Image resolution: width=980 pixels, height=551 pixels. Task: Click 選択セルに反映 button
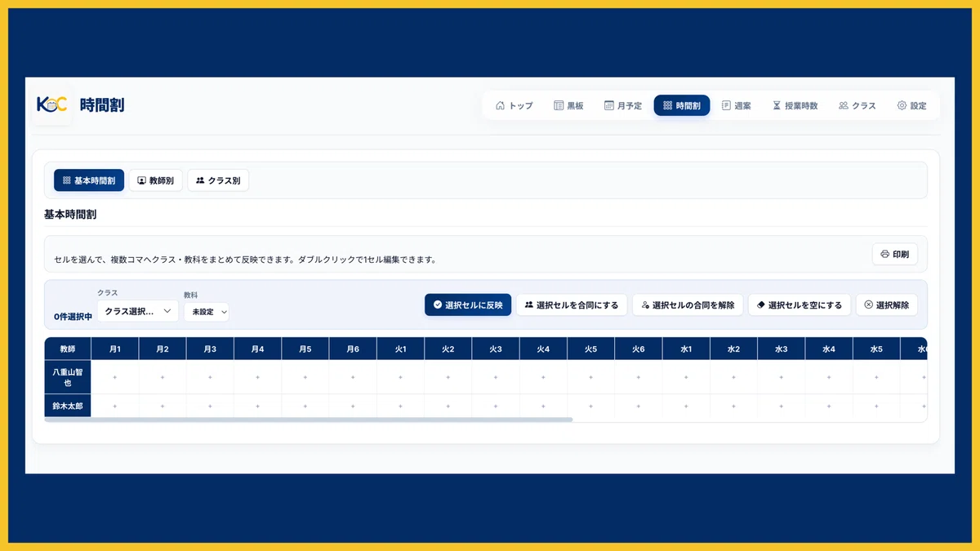click(468, 304)
